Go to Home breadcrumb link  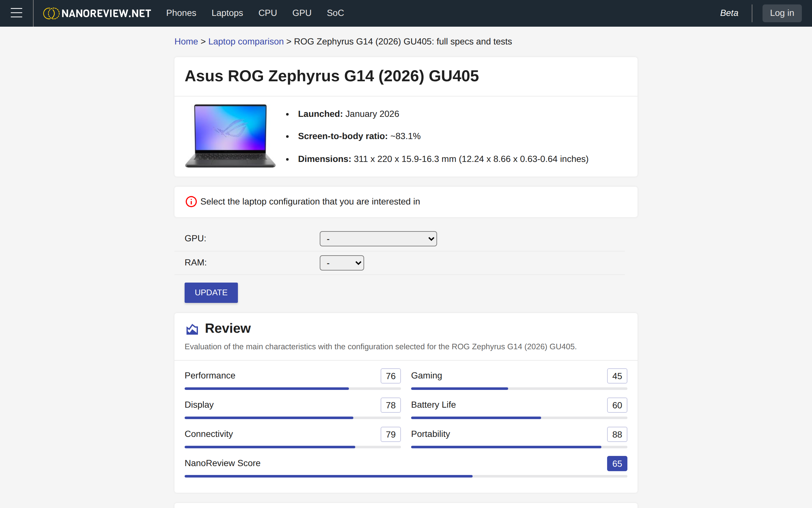point(186,42)
